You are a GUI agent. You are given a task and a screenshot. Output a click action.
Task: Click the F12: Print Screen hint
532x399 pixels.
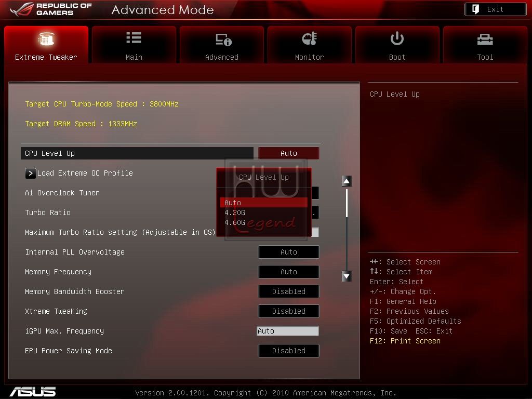pyautogui.click(x=405, y=341)
